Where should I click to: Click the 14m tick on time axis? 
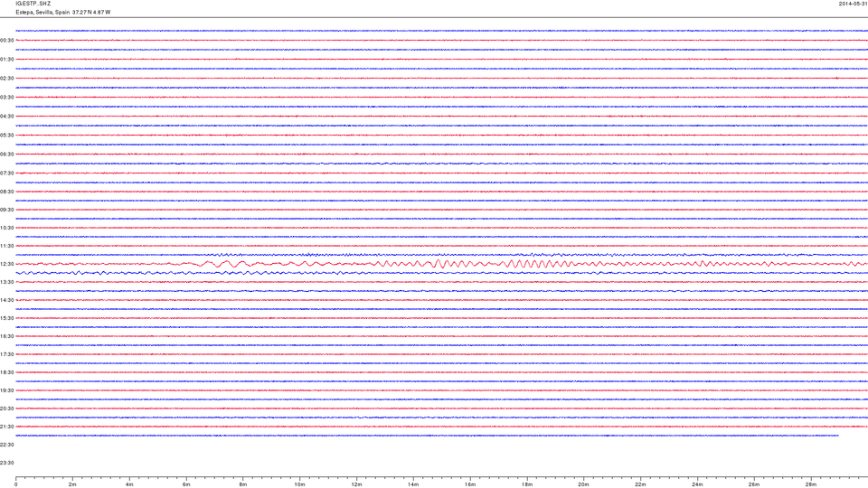point(413,484)
